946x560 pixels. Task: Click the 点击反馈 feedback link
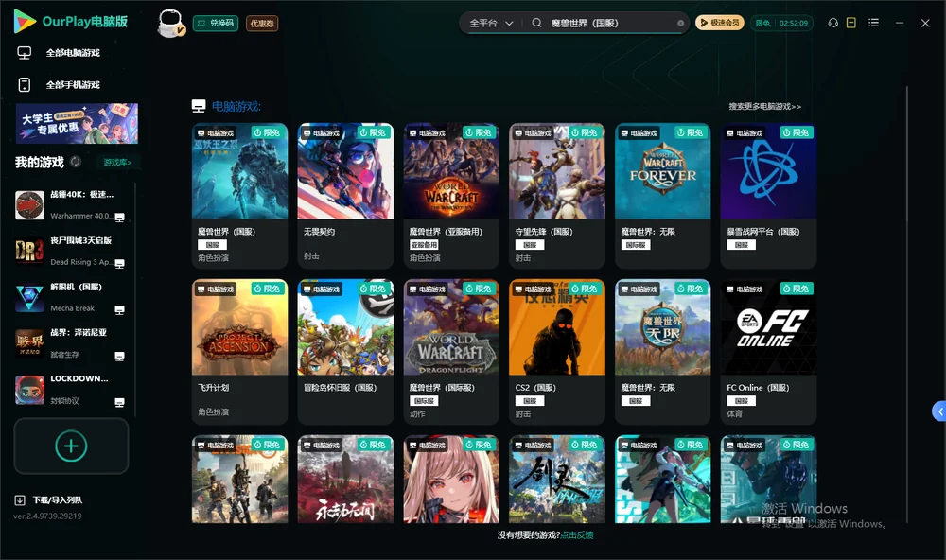pos(577,535)
